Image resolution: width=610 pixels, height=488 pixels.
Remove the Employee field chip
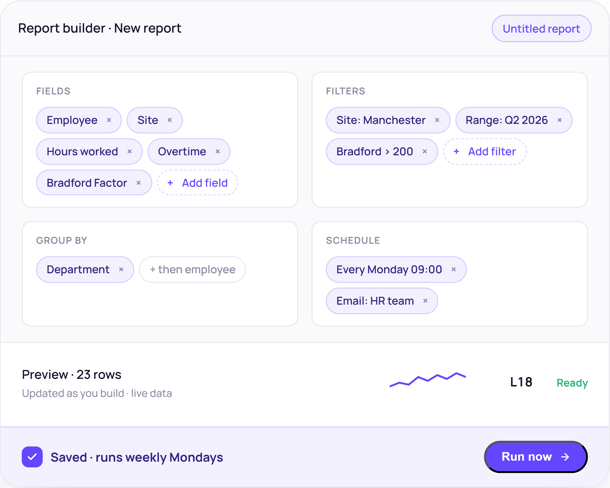tap(109, 120)
